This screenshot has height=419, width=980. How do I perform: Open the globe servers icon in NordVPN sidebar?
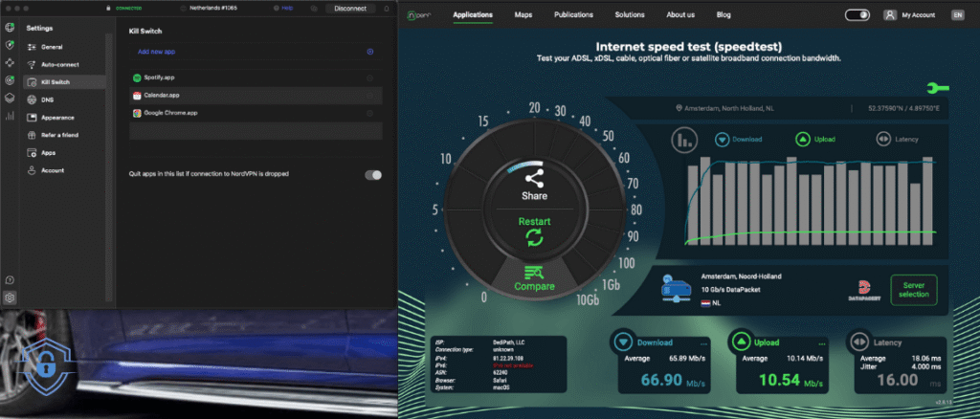(10, 28)
